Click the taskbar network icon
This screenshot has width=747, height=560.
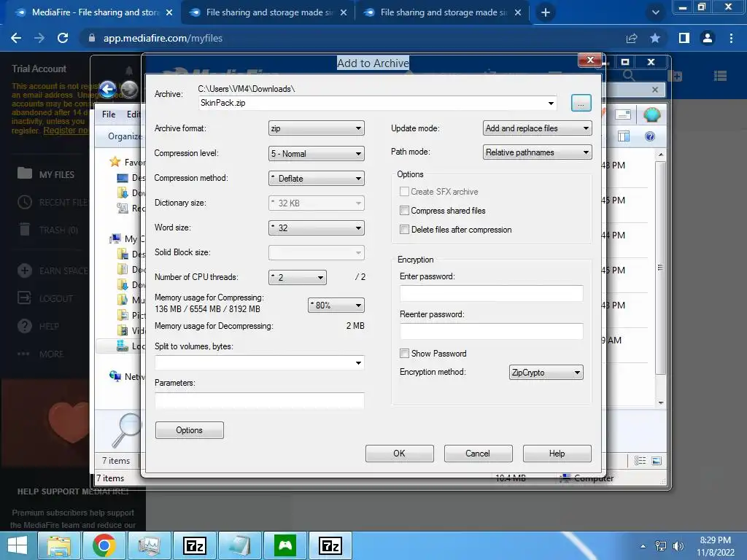pos(661,546)
